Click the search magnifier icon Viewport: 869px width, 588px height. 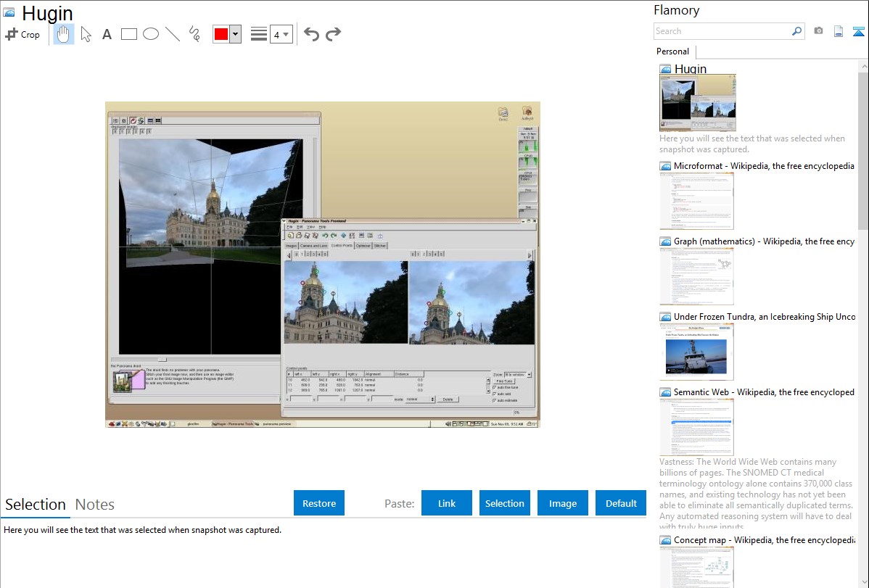(x=796, y=31)
